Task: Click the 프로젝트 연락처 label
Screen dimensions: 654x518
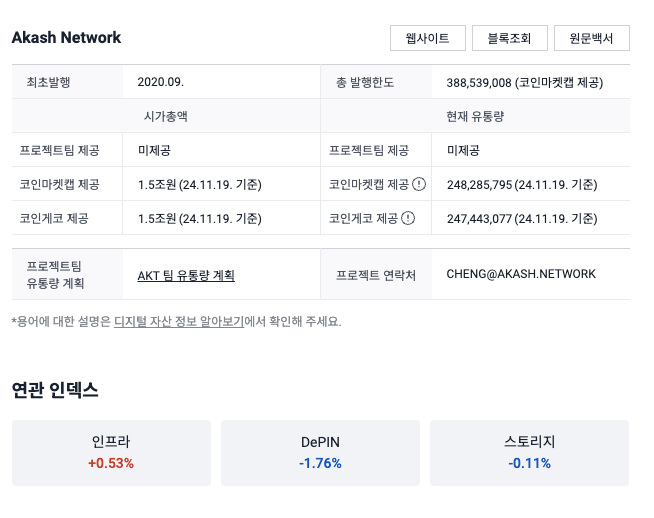Action: tap(376, 275)
